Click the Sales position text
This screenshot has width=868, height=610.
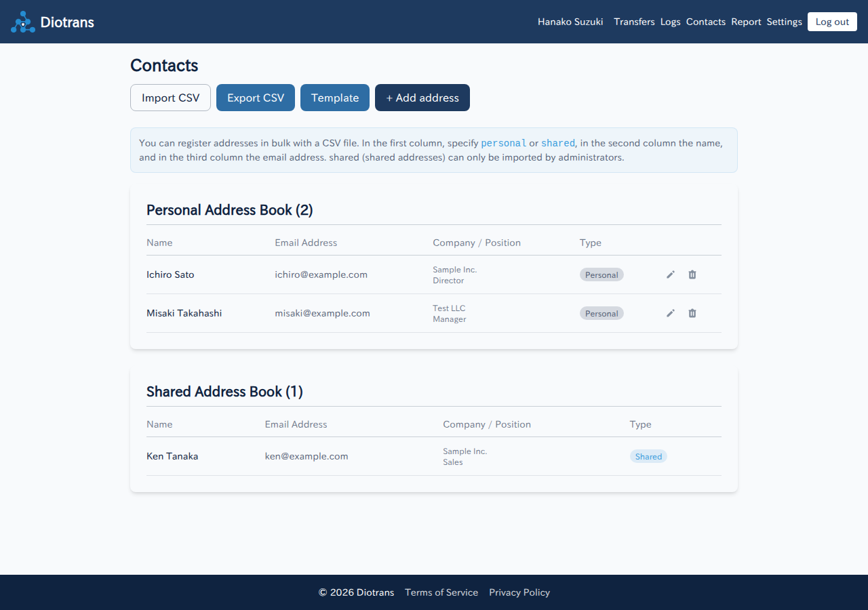(453, 462)
